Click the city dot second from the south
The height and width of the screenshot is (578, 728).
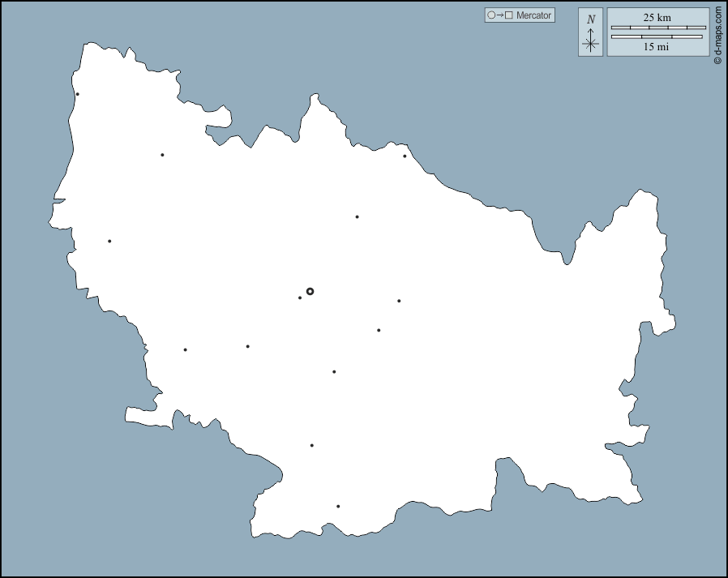click(312, 445)
